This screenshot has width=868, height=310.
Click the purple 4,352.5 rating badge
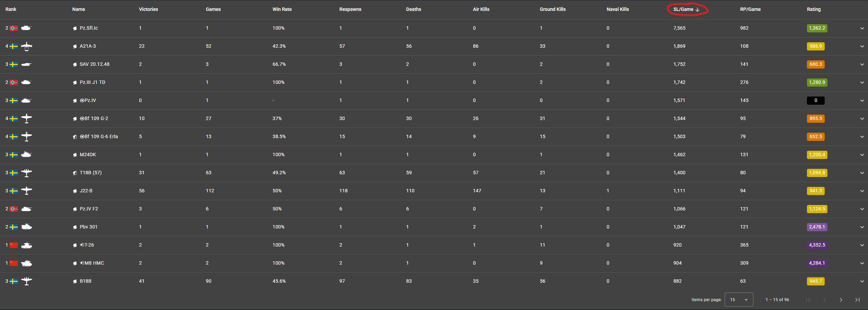tap(817, 245)
